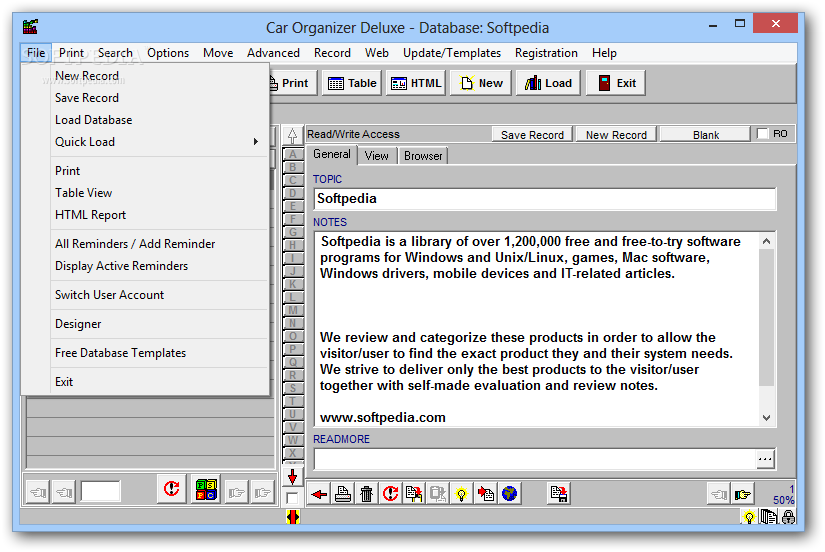The height and width of the screenshot is (552, 825).
Task: Click the globe web icon
Action: point(509,494)
